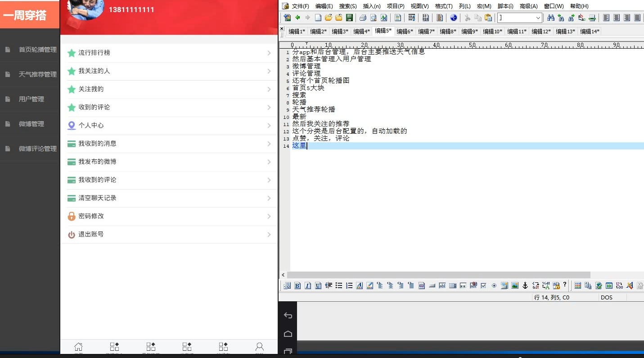Click the green back arrow in toolbar
644x358 pixels.
(x=297, y=18)
